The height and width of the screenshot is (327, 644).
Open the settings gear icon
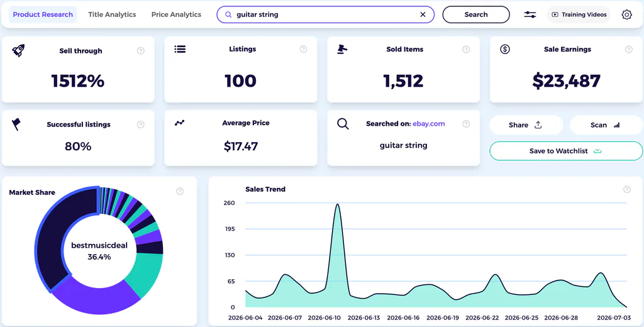626,14
